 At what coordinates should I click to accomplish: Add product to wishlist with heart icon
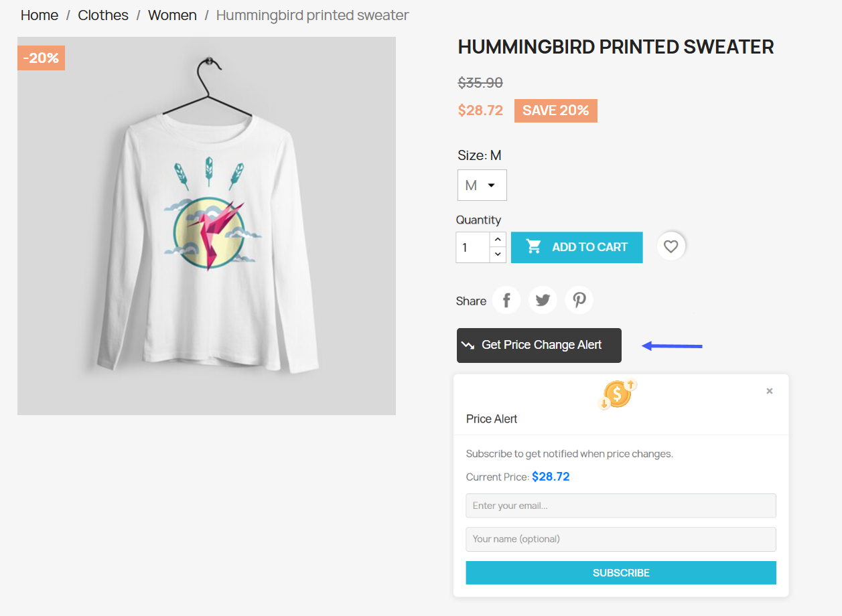[671, 247]
